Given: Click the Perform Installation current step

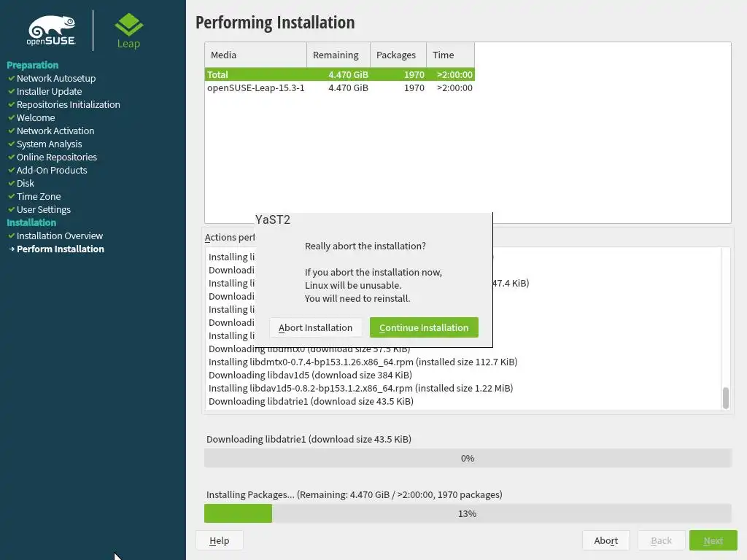Looking at the screenshot, I should (x=61, y=249).
